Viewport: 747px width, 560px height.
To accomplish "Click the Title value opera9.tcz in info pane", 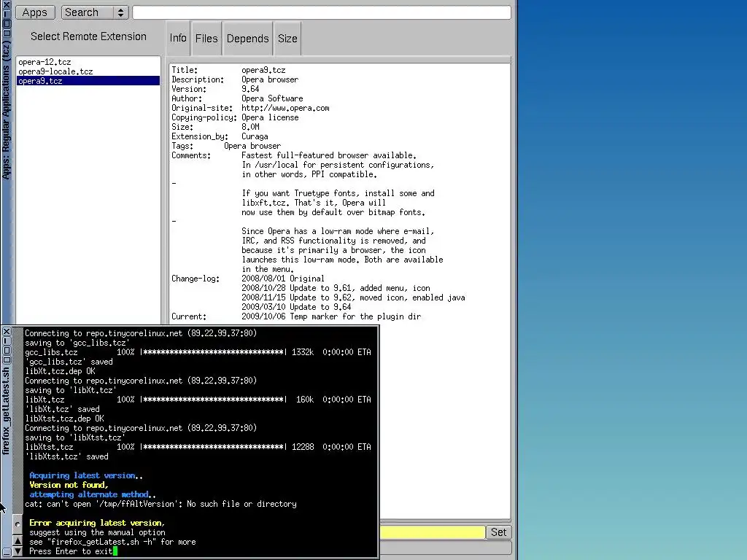I will pos(263,70).
